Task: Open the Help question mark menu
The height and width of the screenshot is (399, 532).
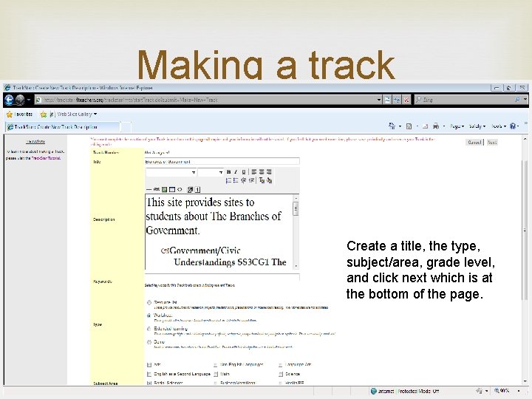Action: pos(514,126)
